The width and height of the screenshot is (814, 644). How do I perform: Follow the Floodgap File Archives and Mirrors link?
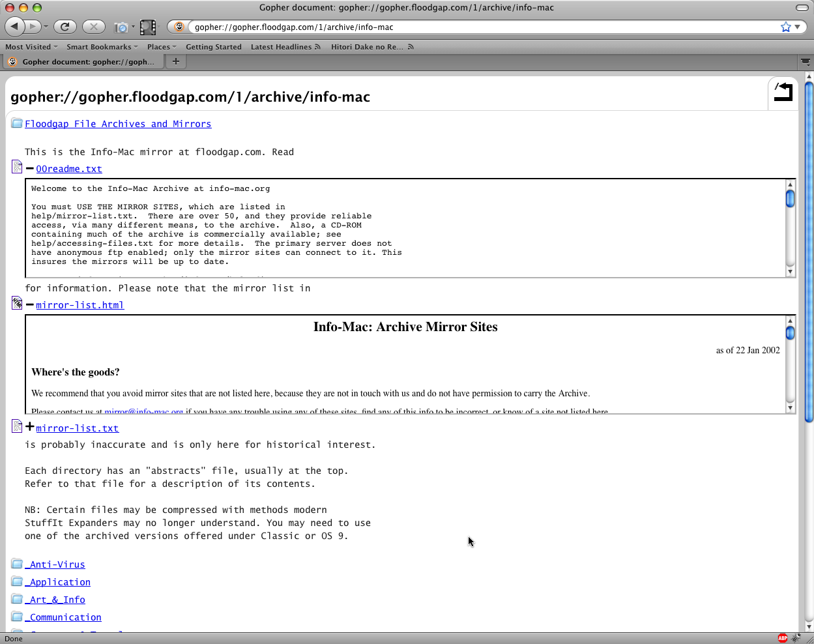tap(118, 124)
